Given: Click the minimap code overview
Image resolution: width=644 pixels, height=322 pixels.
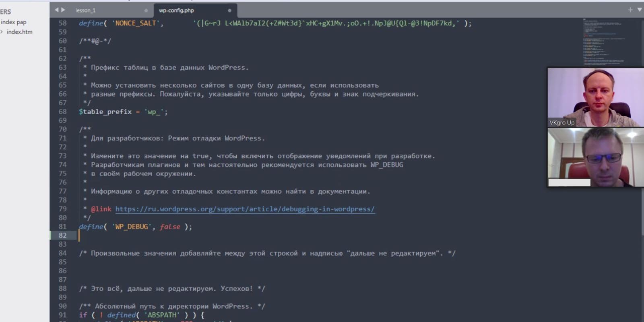Looking at the screenshot, I should [604, 42].
